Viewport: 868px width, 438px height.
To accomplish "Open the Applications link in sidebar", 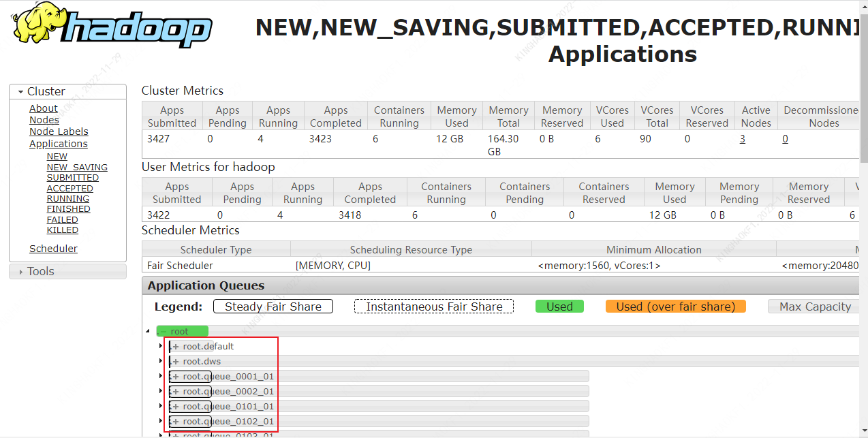I will pos(58,144).
